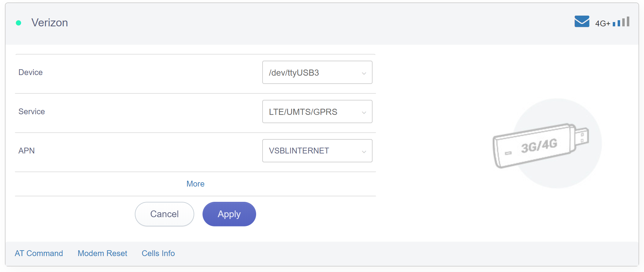
Task: Click the Cancel button
Action: click(x=165, y=214)
